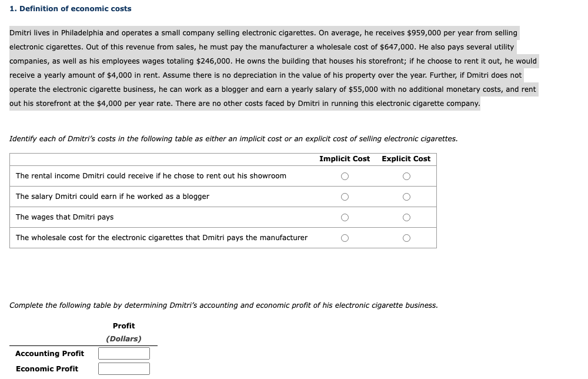Viewport: 588px width, 379px height.
Task: Click the italic instruction about identifying costs
Action: [233, 138]
